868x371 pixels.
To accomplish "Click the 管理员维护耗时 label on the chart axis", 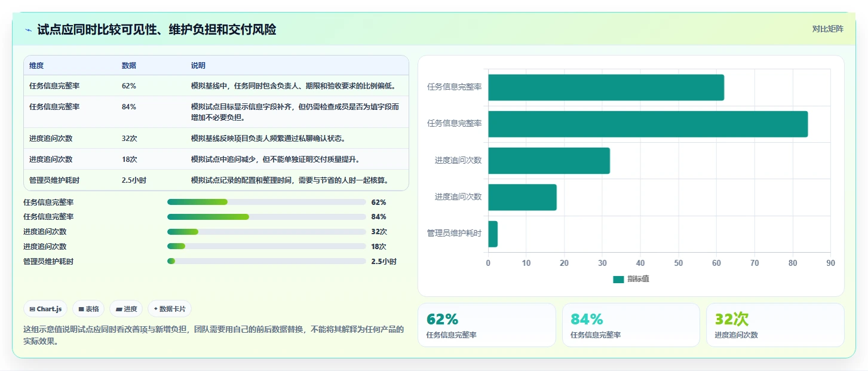I will 454,233.
